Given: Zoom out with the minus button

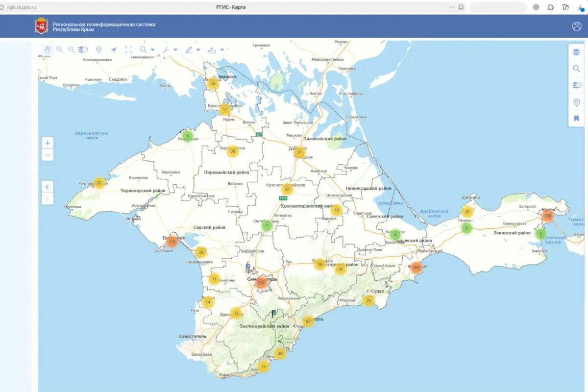Looking at the screenshot, I should (48, 155).
